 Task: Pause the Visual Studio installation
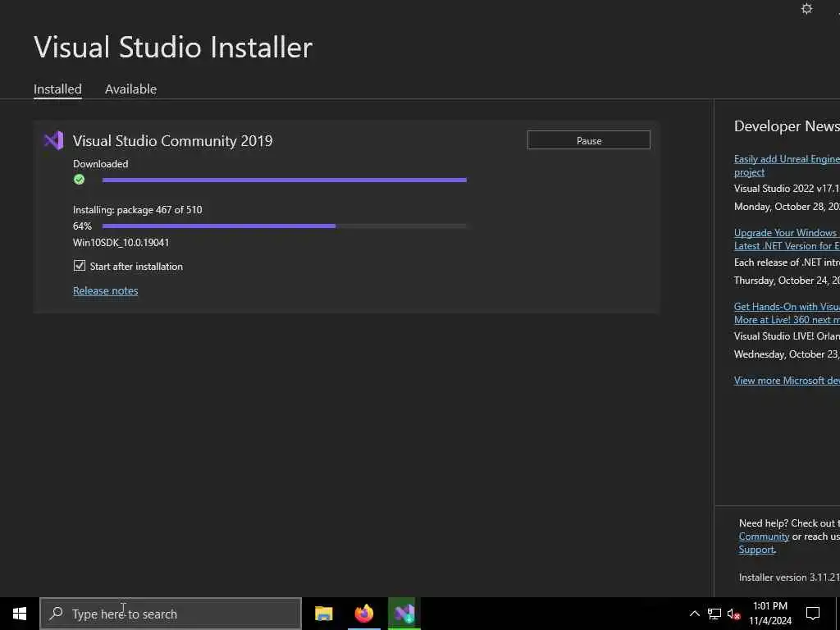coord(589,140)
